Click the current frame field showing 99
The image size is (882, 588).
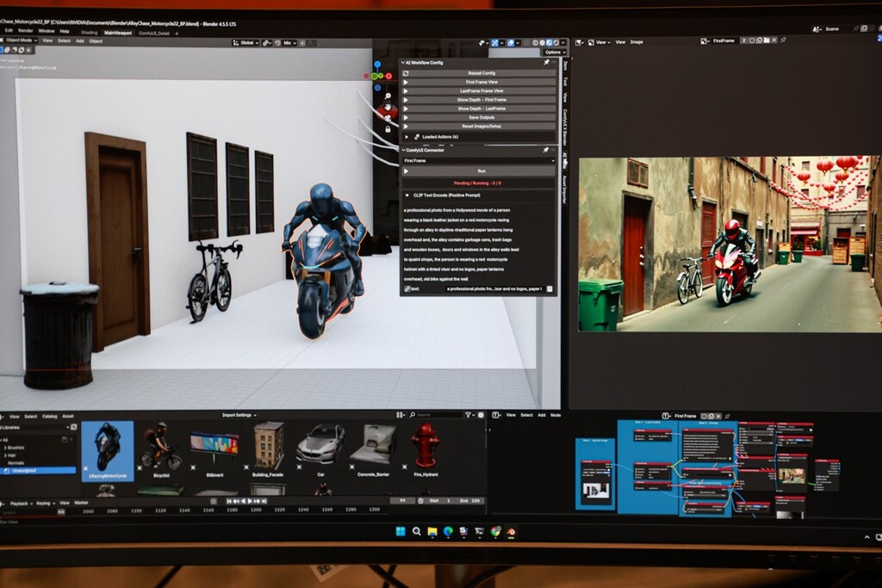(402, 500)
